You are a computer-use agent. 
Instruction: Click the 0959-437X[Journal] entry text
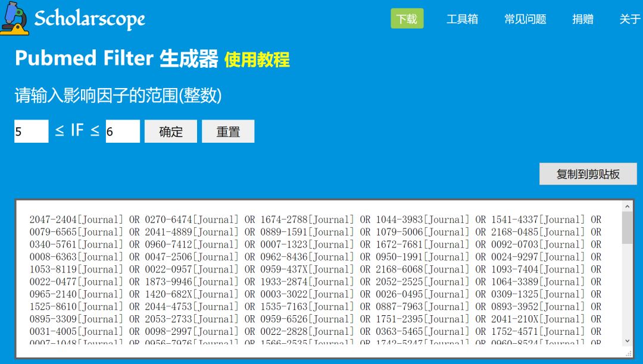307,269
